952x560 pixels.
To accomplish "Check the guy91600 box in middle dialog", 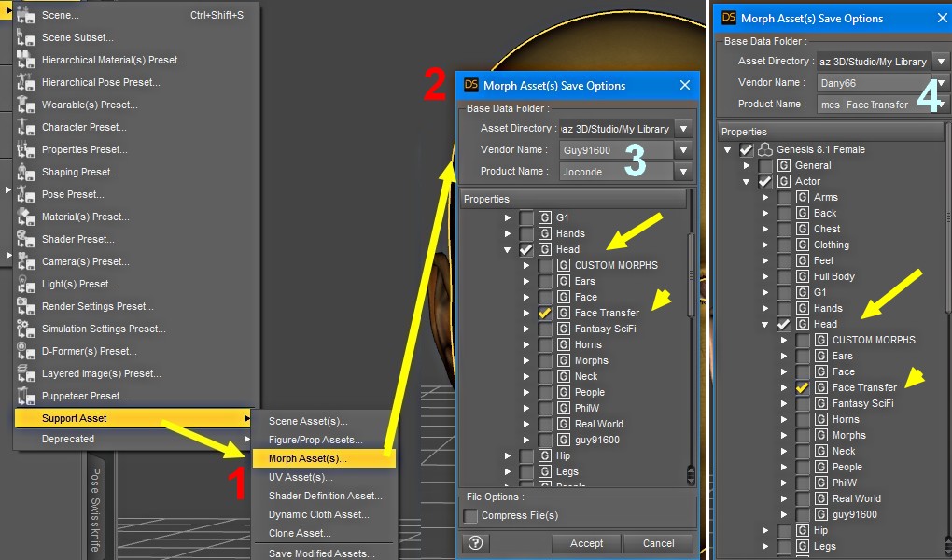I will pyautogui.click(x=545, y=440).
